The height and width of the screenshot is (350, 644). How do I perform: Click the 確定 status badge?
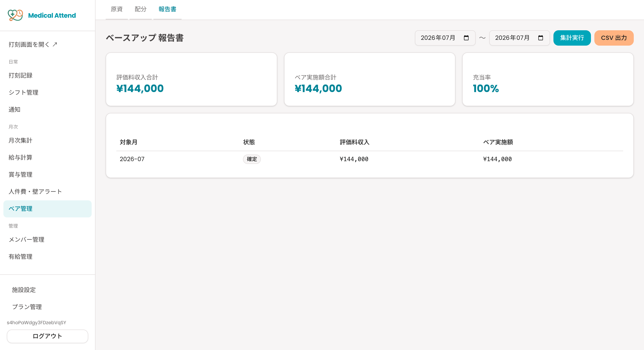[252, 159]
